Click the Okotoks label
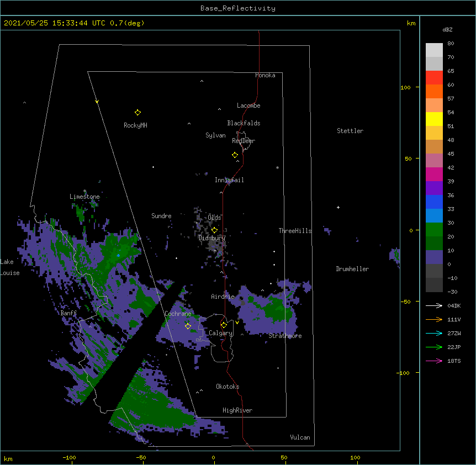This screenshot has height=465, width=476. pos(228,387)
